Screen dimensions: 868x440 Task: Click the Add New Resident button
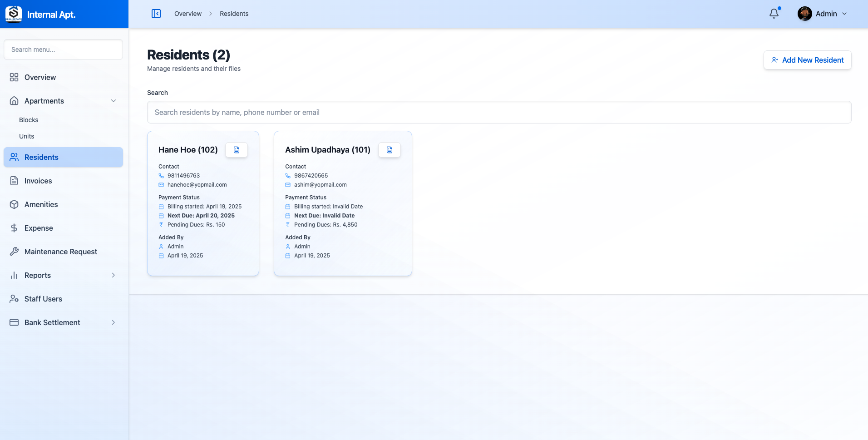point(807,60)
